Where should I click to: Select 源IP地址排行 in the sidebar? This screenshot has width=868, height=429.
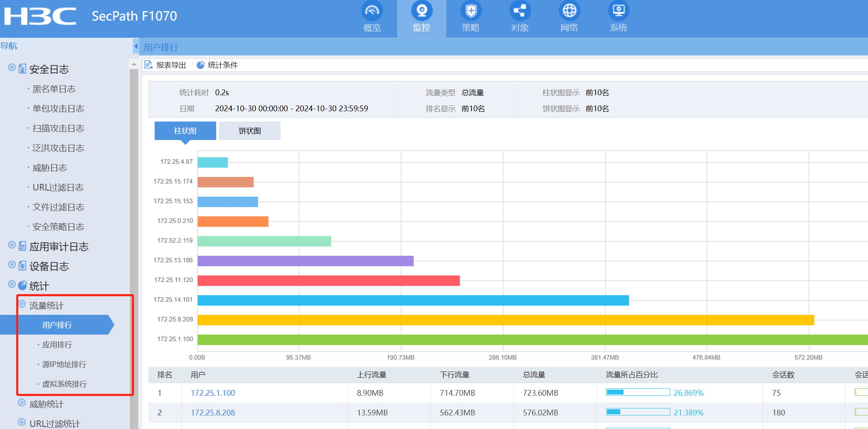point(64,365)
